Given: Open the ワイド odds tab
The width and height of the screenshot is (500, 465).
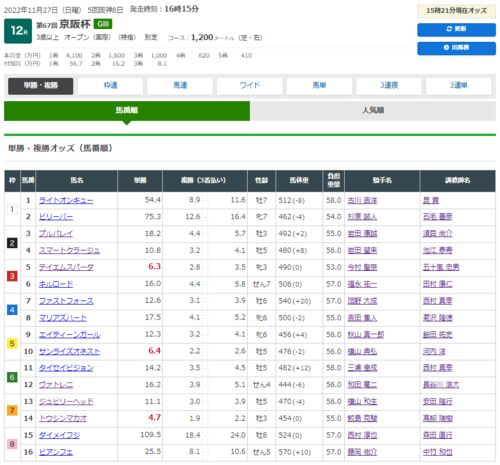Looking at the screenshot, I should pyautogui.click(x=250, y=86).
